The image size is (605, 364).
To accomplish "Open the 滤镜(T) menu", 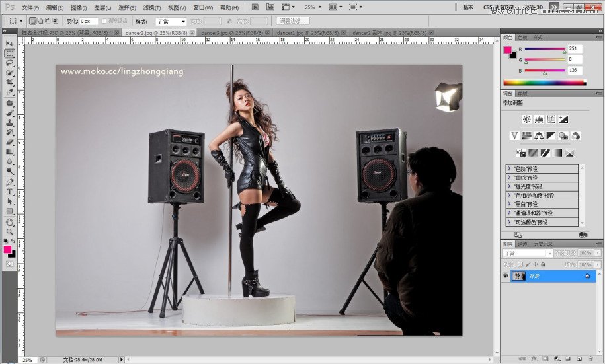I will pos(152,7).
